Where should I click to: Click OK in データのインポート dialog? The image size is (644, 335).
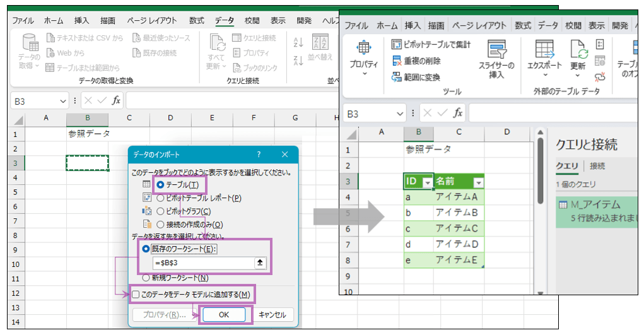click(x=224, y=314)
